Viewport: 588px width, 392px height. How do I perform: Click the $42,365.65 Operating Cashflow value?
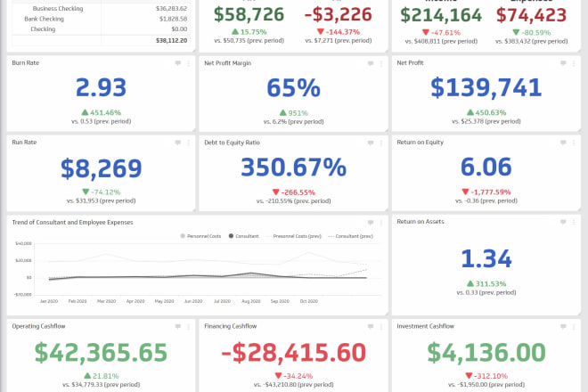point(101,353)
